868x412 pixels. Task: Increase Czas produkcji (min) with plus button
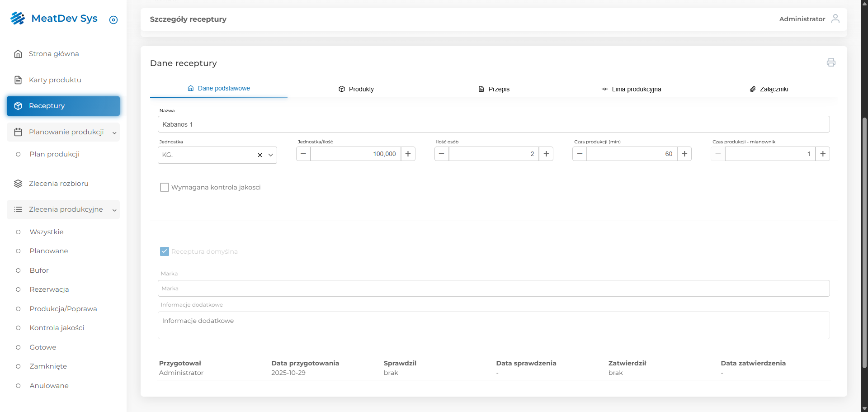coord(684,154)
